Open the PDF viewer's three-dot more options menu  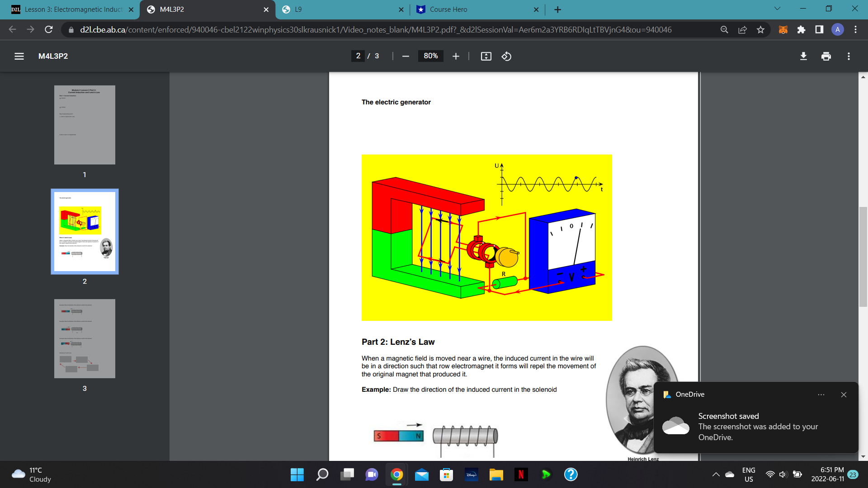[x=849, y=56]
